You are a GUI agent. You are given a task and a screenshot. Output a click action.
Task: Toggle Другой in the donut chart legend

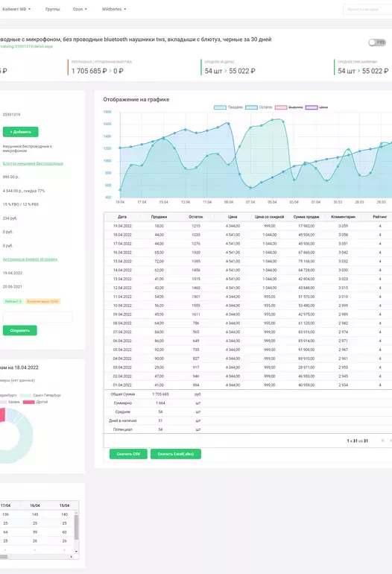click(36, 402)
